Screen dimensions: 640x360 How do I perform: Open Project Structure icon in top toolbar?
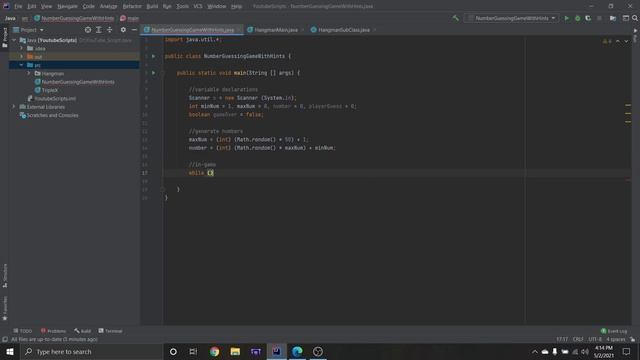[613, 18]
